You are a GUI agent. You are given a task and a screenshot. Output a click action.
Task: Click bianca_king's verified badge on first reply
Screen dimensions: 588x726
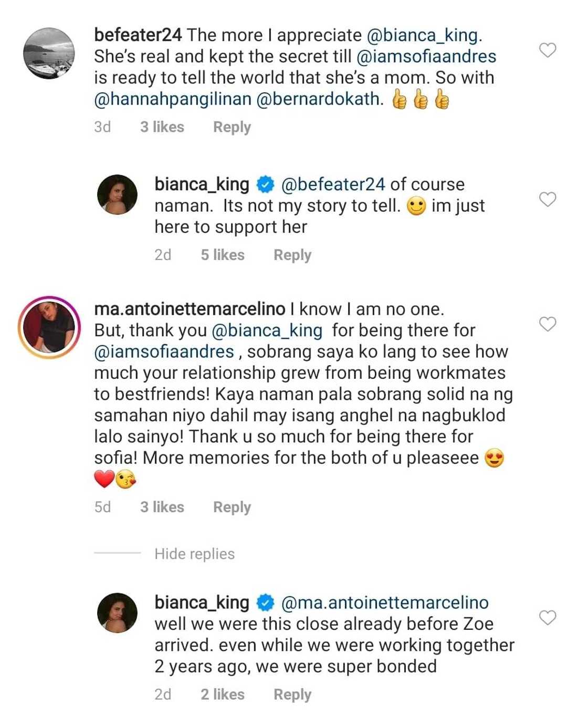point(265,184)
